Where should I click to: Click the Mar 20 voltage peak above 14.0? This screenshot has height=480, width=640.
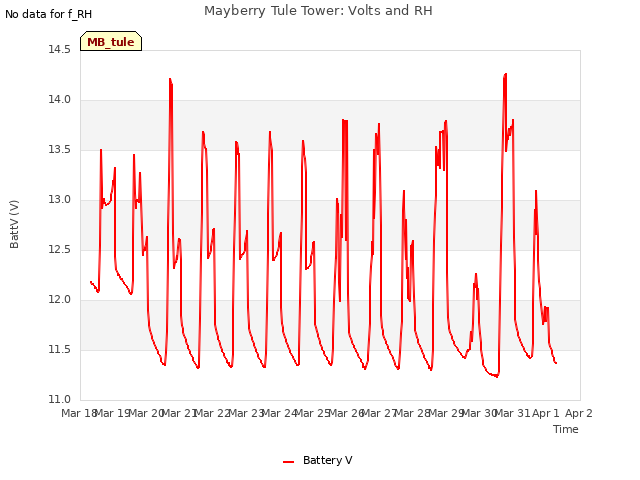[170, 80]
